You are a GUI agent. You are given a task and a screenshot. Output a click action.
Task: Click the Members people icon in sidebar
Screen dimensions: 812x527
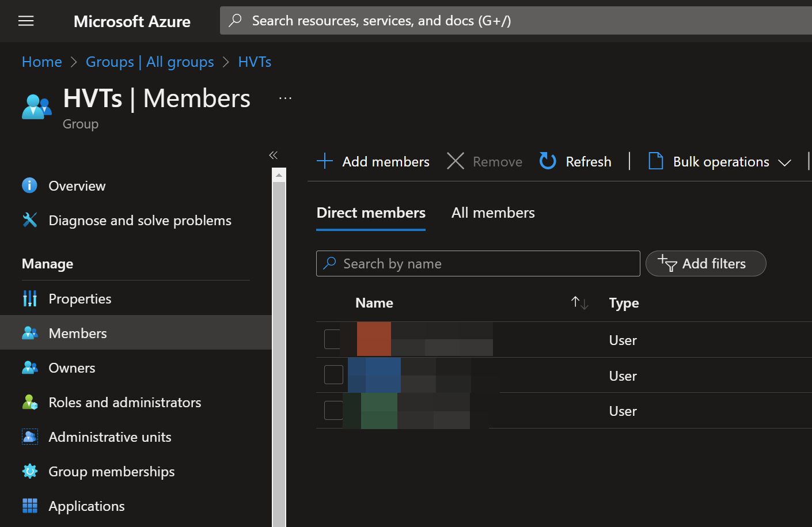click(x=29, y=333)
